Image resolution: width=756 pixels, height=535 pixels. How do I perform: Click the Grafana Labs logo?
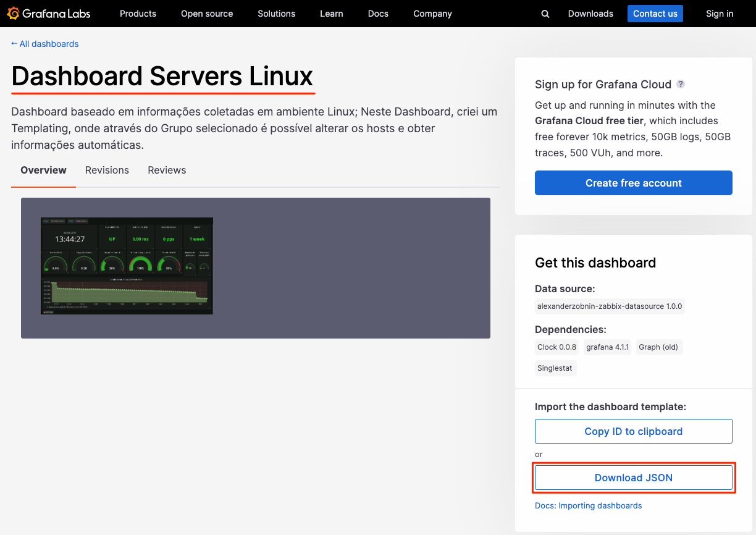click(48, 13)
